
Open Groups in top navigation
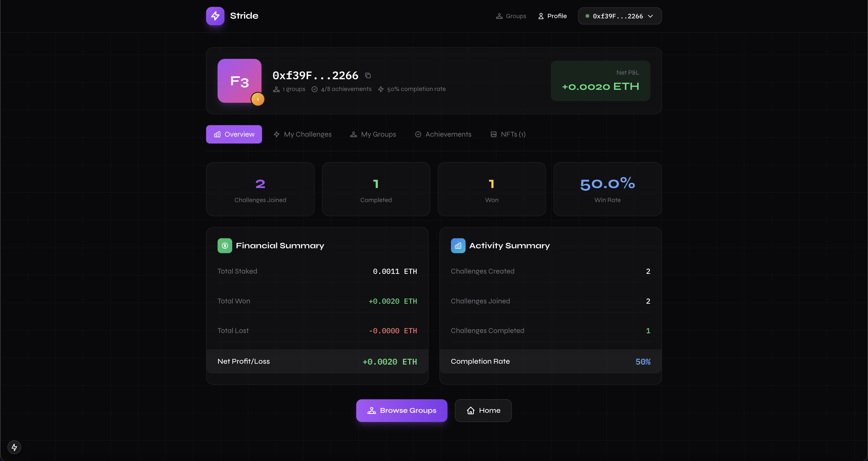click(511, 16)
